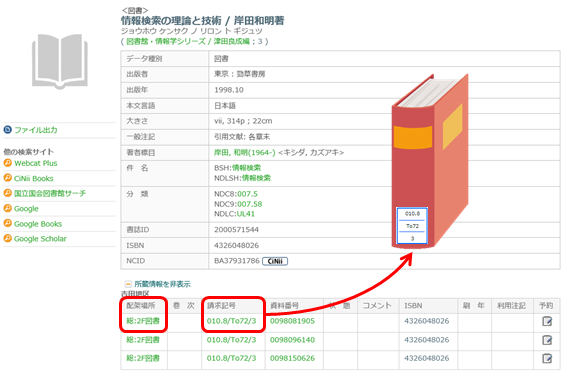Open ファイル出力 link
This screenshot has height=377, width=567.
tap(36, 130)
